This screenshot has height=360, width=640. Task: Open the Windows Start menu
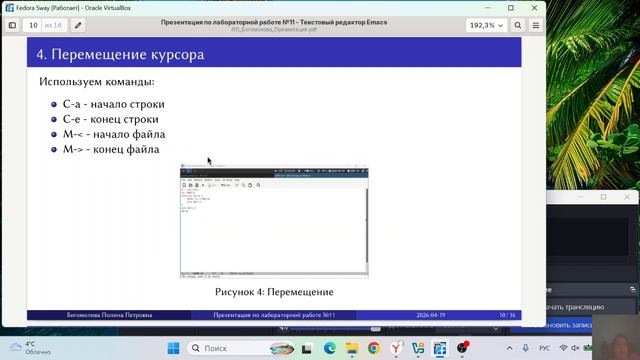point(173,348)
